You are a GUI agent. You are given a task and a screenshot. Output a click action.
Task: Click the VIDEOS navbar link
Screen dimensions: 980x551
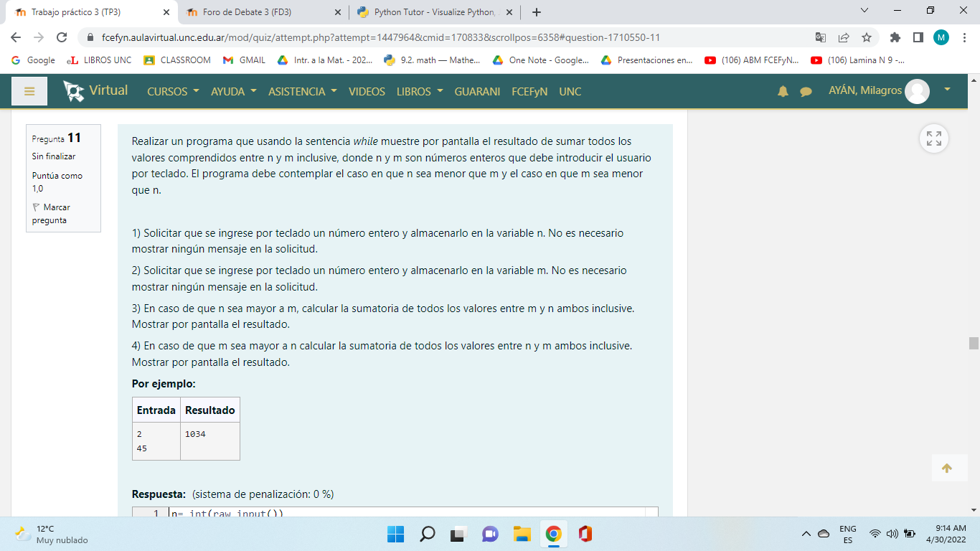(x=367, y=91)
